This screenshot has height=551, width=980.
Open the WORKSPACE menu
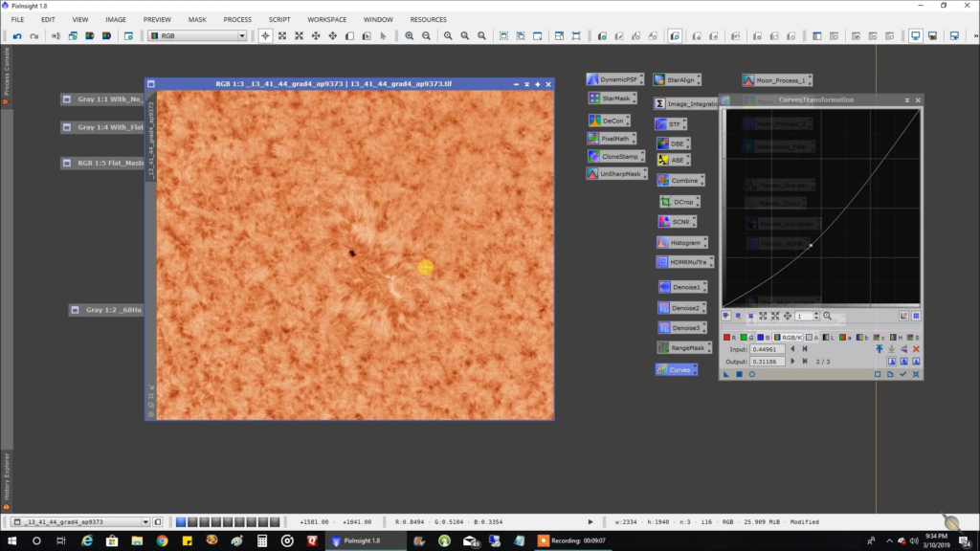[x=326, y=18]
